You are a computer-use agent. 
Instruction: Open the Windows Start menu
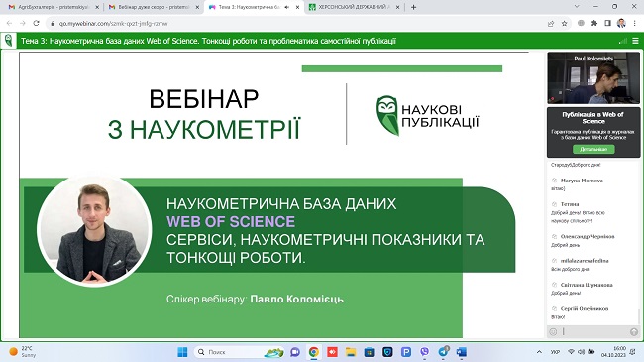point(182,352)
